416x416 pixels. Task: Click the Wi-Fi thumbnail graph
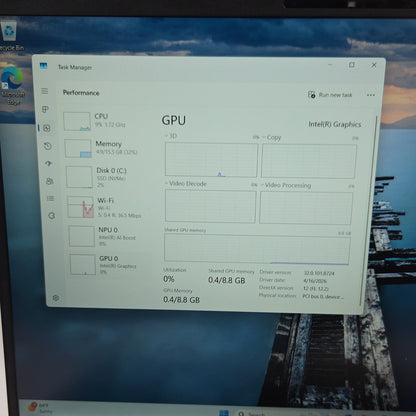click(x=81, y=207)
